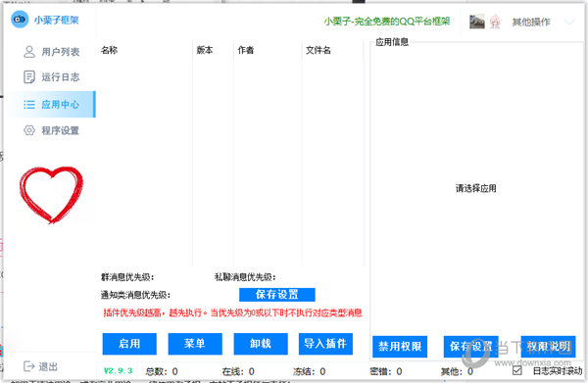Click the red 插件优先级 warning text
Viewport: 588px width, 383px height.
[232, 312]
